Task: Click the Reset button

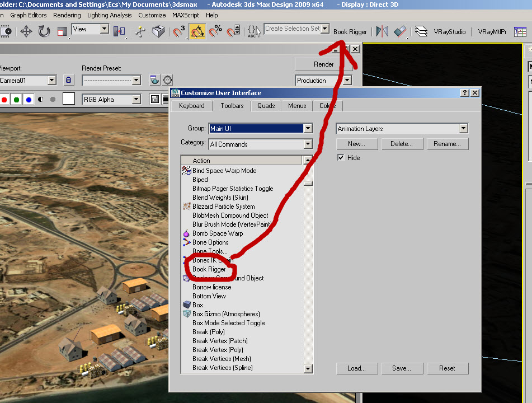Action: coord(447,368)
